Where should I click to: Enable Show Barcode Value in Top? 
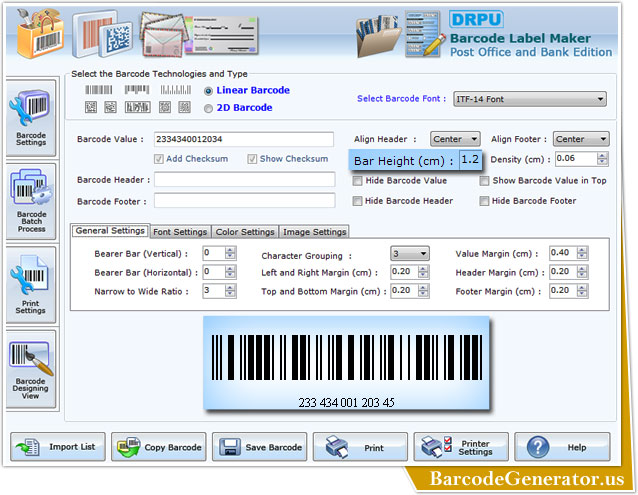[485, 181]
